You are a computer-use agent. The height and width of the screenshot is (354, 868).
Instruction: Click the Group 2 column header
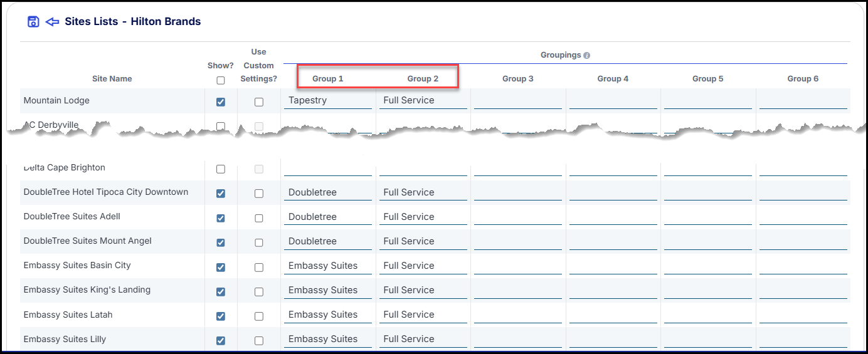tap(423, 79)
